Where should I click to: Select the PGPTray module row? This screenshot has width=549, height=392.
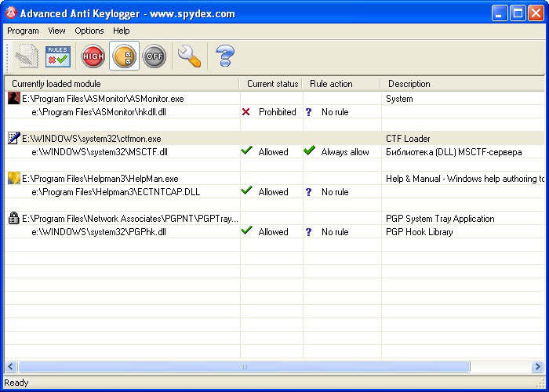click(274, 219)
